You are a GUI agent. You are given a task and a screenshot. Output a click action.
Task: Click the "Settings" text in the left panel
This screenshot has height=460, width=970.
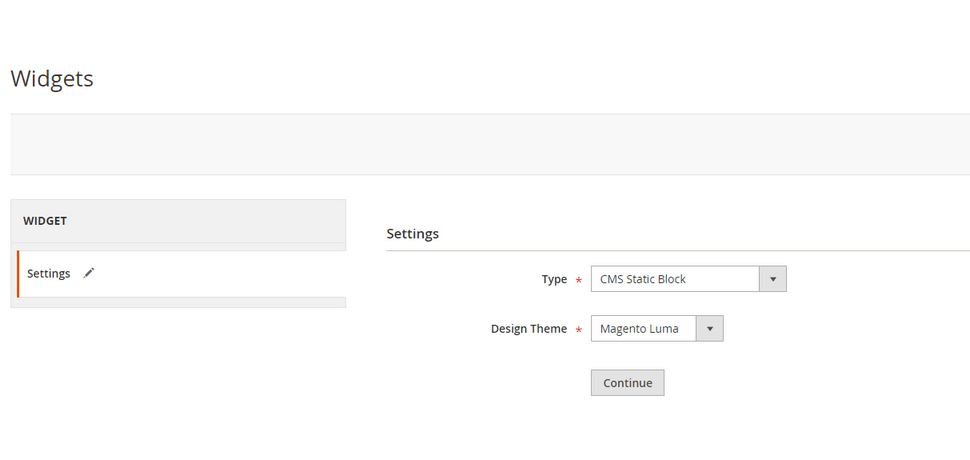[49, 273]
